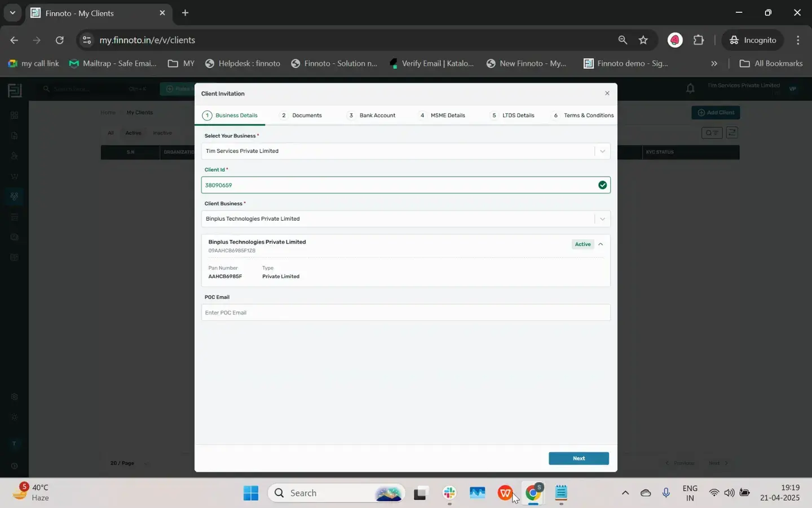Open Mailtrap bookmark

(x=112, y=63)
